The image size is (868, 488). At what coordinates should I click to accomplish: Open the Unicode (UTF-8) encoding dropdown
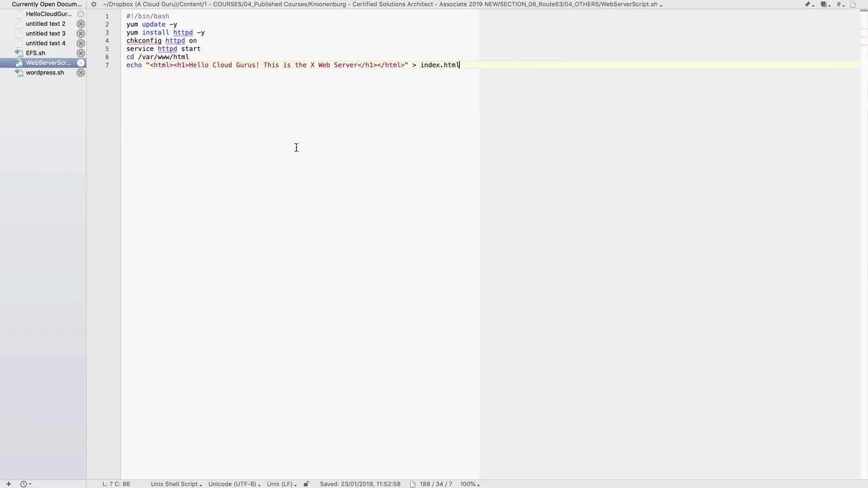pos(234,484)
